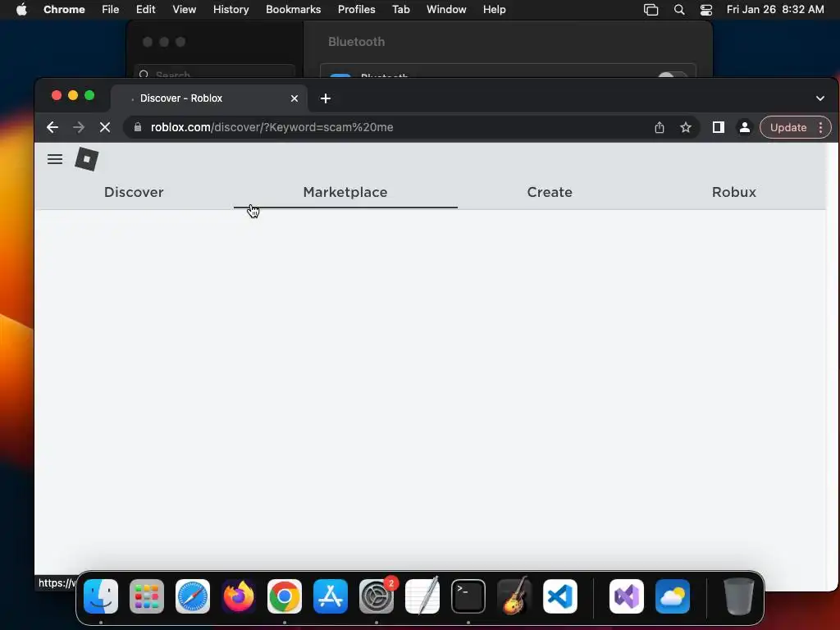Open TextEdit from the Dock
Screen dimensions: 840x630
pos(422,596)
